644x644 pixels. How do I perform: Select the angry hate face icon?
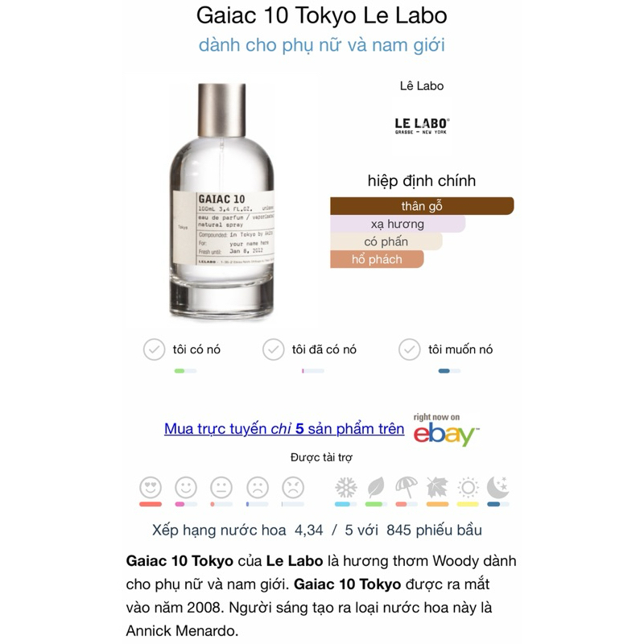coord(293,488)
